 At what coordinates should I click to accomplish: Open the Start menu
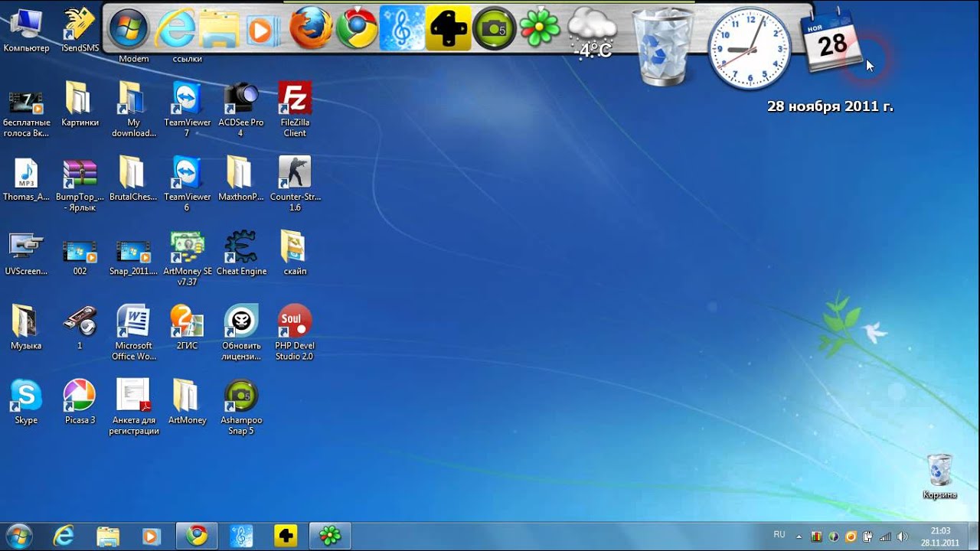[18, 536]
